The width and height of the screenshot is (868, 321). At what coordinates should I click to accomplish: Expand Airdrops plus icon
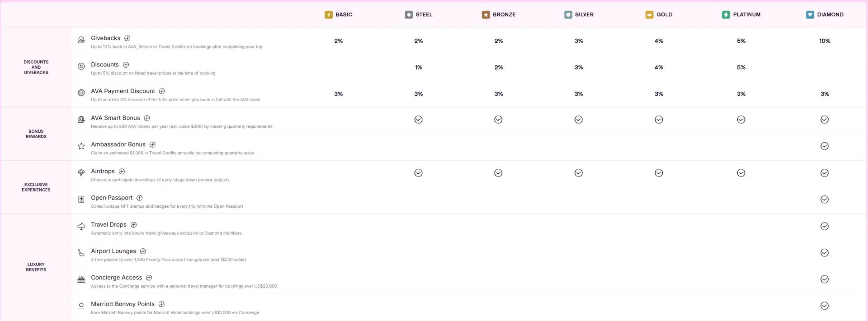click(122, 172)
